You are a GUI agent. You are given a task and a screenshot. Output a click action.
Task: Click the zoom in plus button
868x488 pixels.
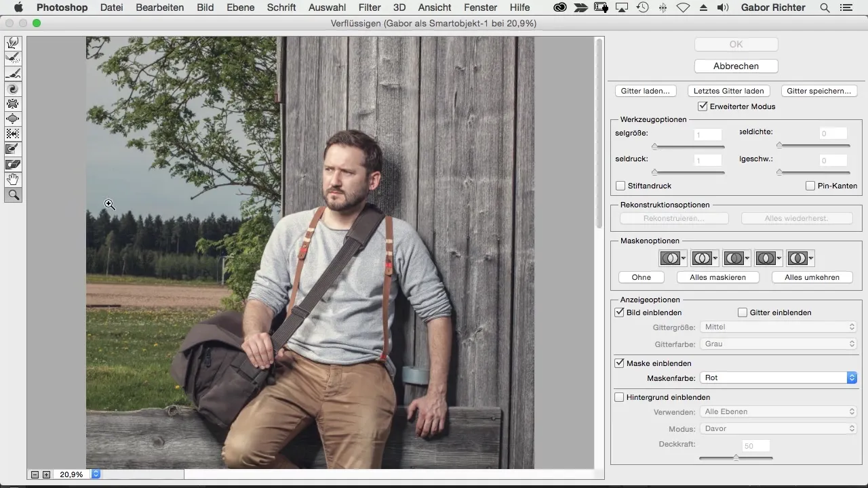pyautogui.click(x=46, y=474)
